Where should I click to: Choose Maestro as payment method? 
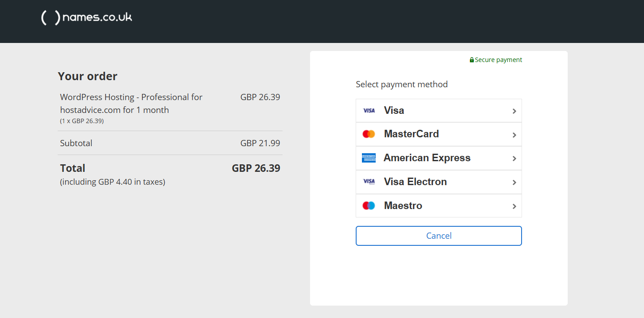[439, 206]
